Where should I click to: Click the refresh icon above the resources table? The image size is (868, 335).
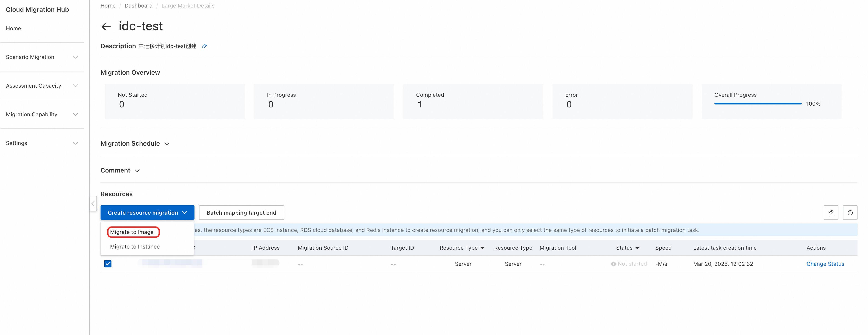850,213
